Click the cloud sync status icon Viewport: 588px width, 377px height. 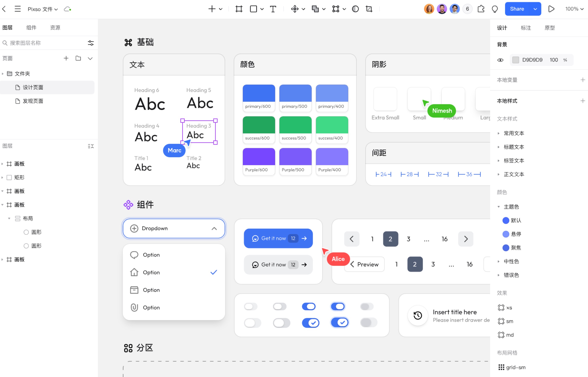pos(67,9)
